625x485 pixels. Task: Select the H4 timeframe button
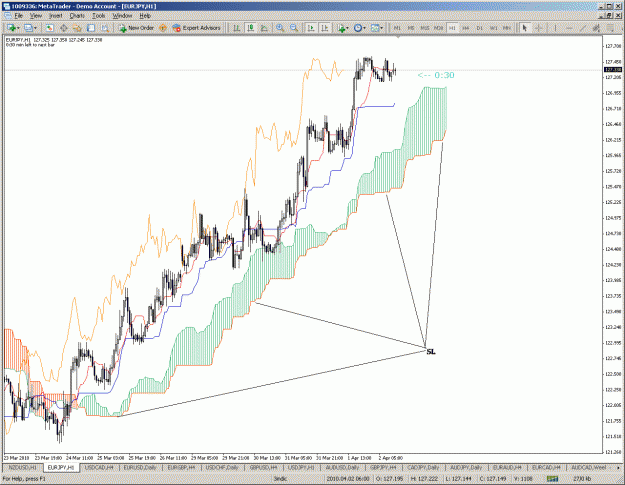466,28
